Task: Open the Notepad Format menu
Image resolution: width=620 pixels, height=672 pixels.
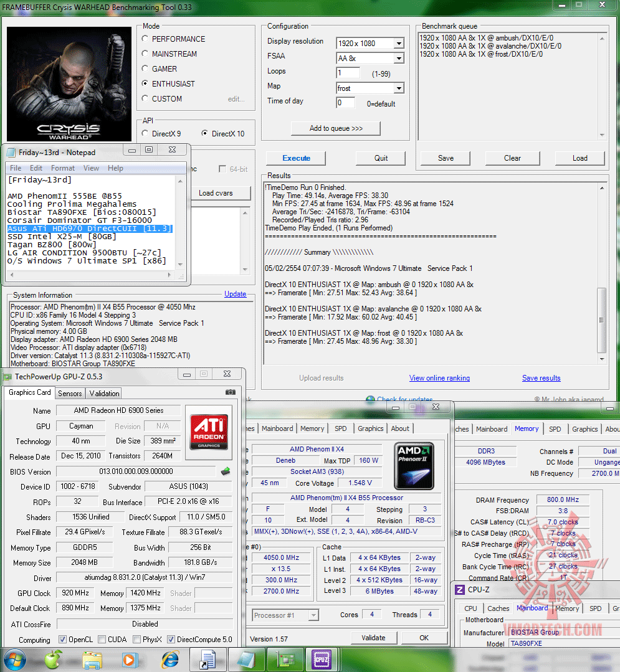Action: pyautogui.click(x=62, y=168)
